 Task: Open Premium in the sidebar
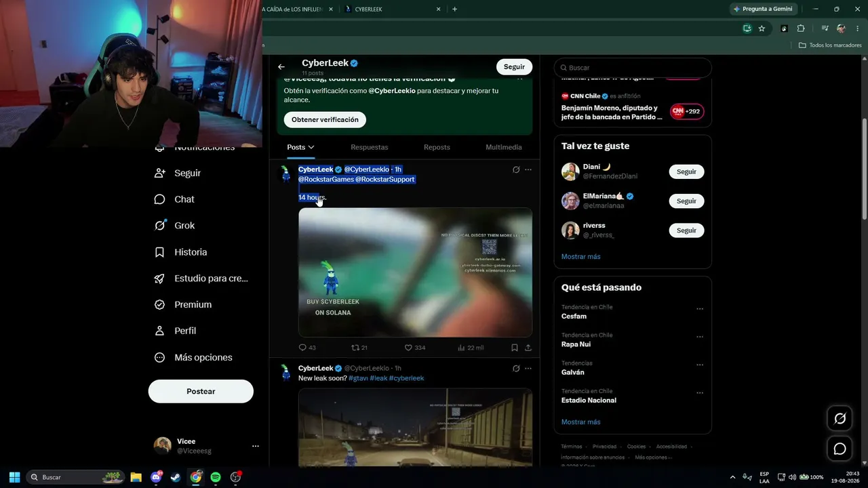183,305
